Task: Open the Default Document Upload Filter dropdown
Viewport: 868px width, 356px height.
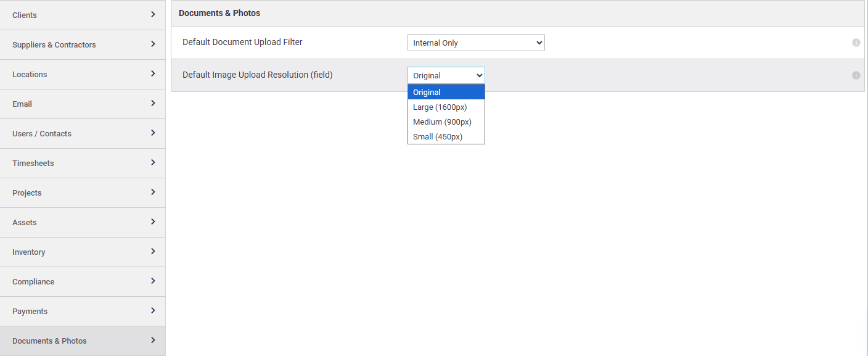Action: [476, 43]
